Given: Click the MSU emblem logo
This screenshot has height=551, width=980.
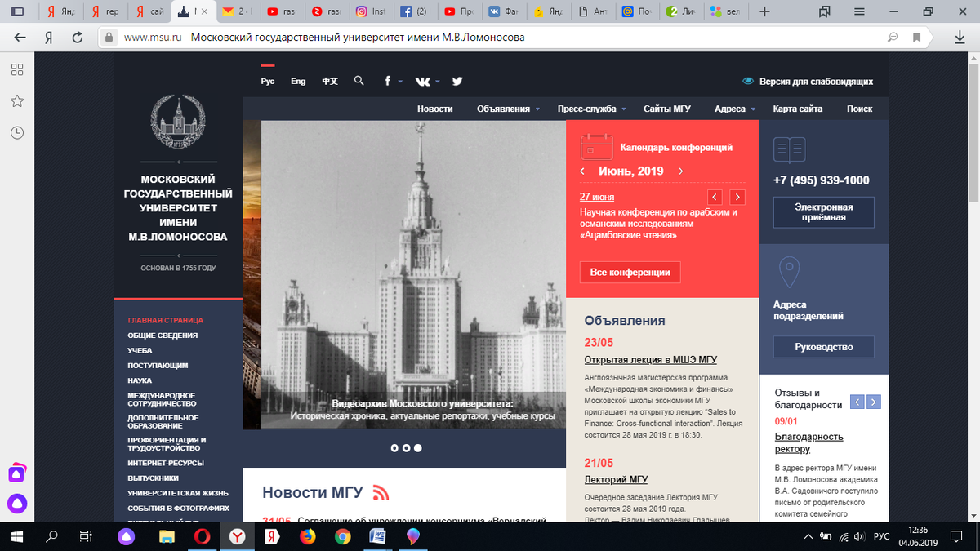Looking at the screenshot, I should pyautogui.click(x=178, y=122).
